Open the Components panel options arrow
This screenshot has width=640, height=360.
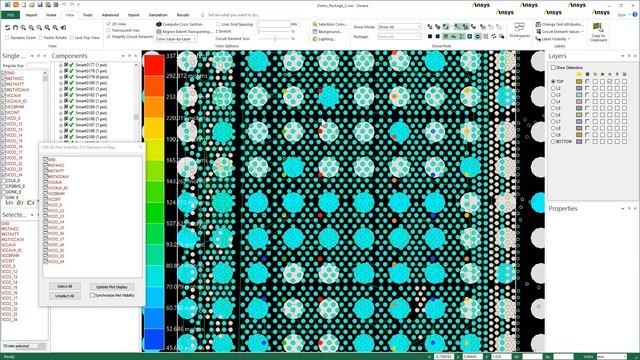point(123,56)
